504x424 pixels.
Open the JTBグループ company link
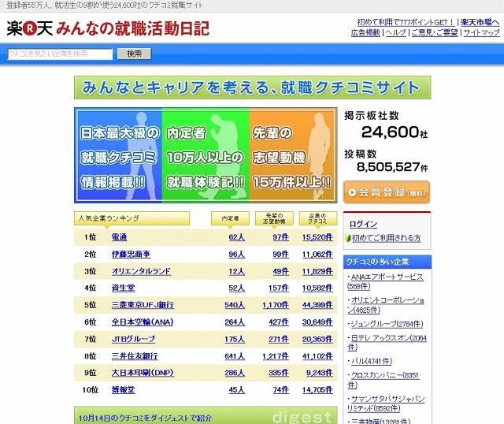133,339
